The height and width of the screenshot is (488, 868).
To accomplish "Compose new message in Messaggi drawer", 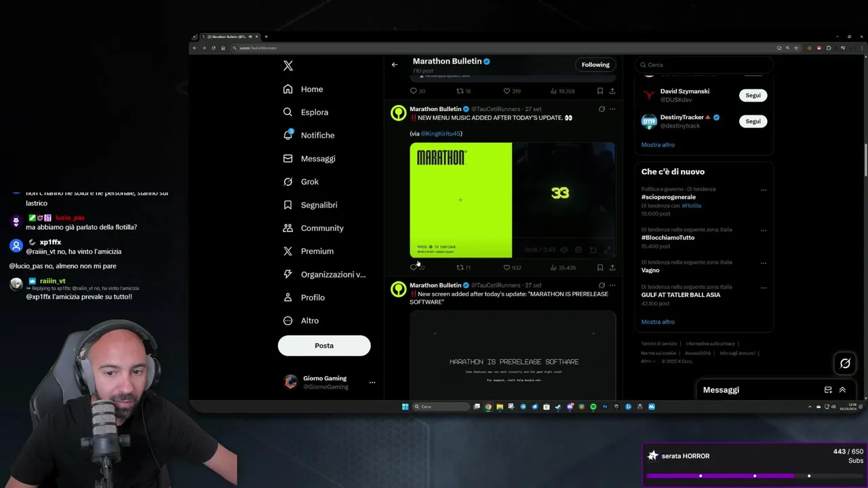I will click(828, 390).
